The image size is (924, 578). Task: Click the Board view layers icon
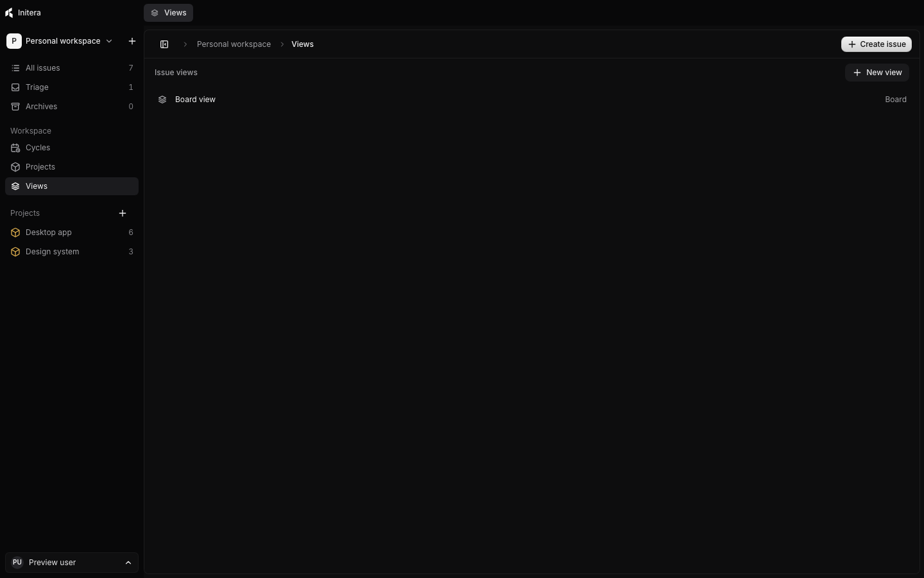coord(162,100)
